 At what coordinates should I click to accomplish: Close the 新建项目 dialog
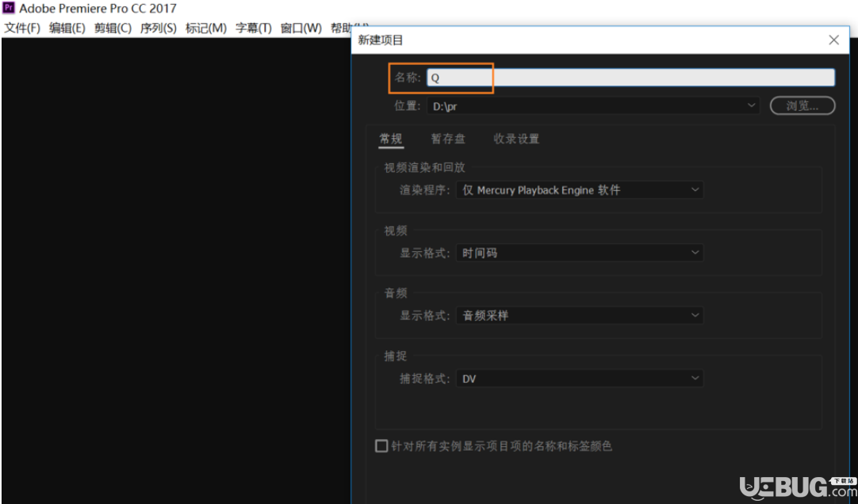pos(833,40)
